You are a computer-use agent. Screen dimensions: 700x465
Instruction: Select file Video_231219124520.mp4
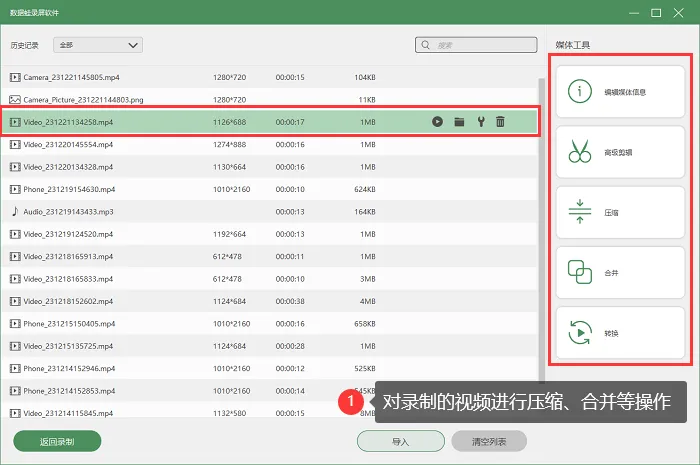[x=270, y=234]
